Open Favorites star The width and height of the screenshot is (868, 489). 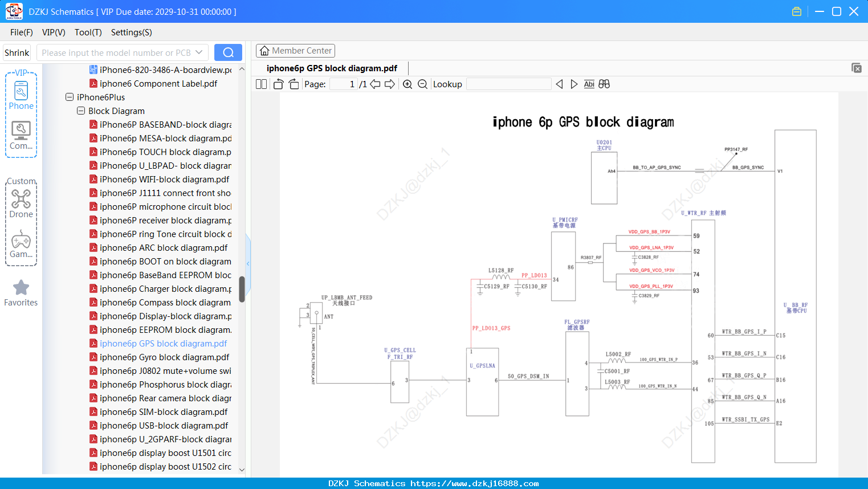click(21, 293)
